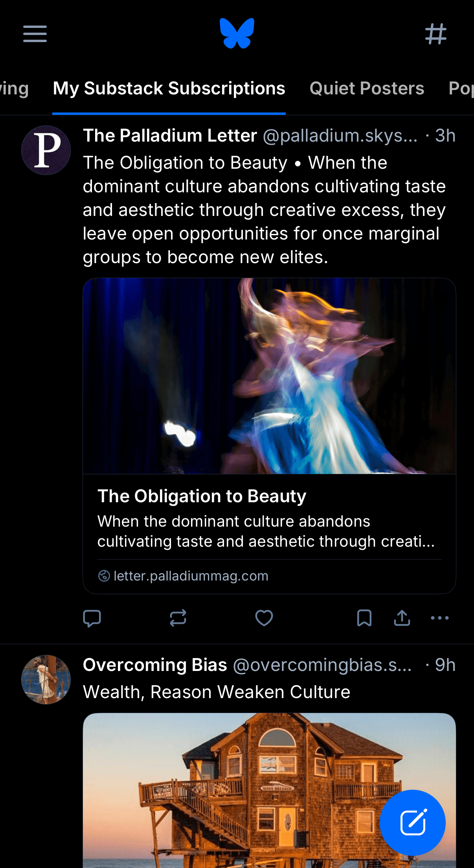This screenshot has height=868, width=474.
Task: Share The Palladium Letter post
Action: (x=402, y=618)
